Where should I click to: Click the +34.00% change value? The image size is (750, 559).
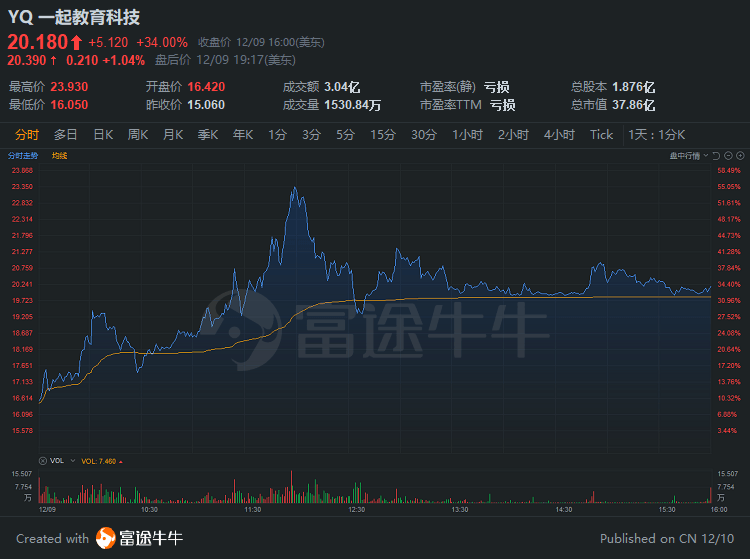pos(162,43)
